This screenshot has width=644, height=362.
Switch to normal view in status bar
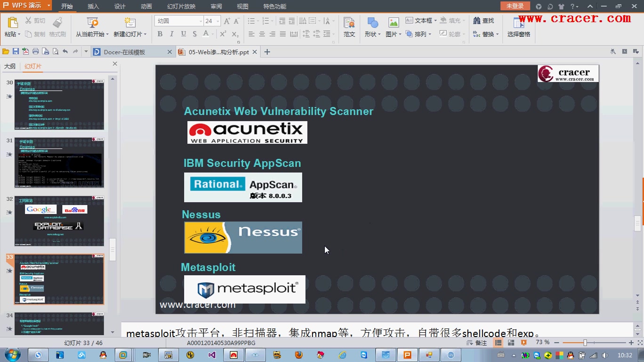click(x=499, y=343)
